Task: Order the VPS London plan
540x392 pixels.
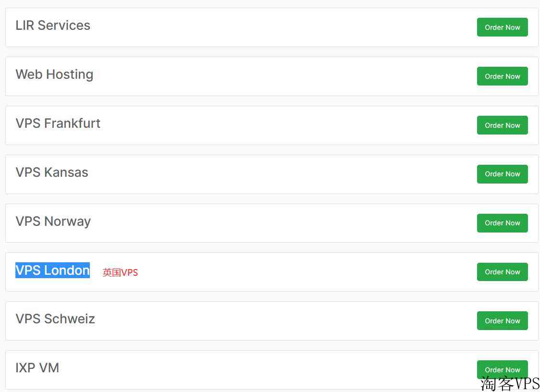Action: click(x=502, y=272)
